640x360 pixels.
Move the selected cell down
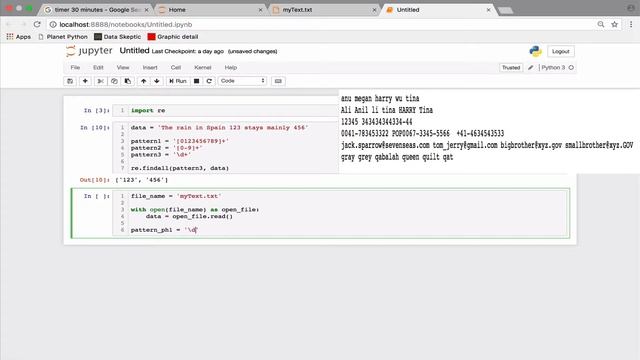point(157,81)
